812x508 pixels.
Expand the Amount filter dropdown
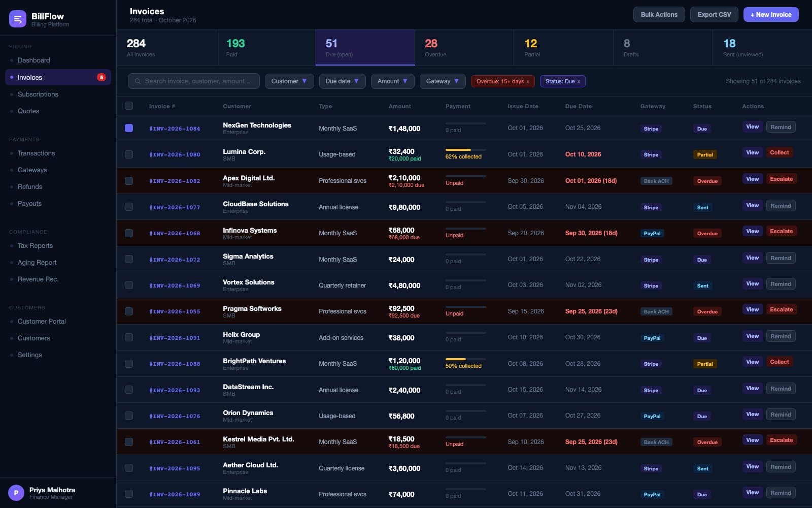coord(392,81)
